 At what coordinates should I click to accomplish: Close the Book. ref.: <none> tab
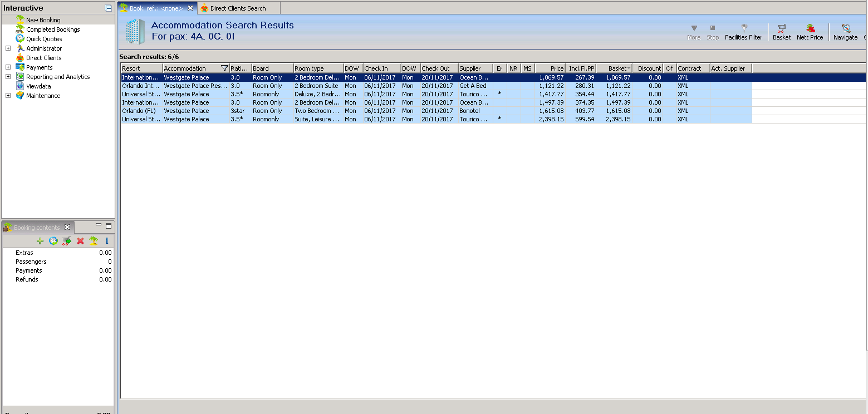tap(190, 8)
